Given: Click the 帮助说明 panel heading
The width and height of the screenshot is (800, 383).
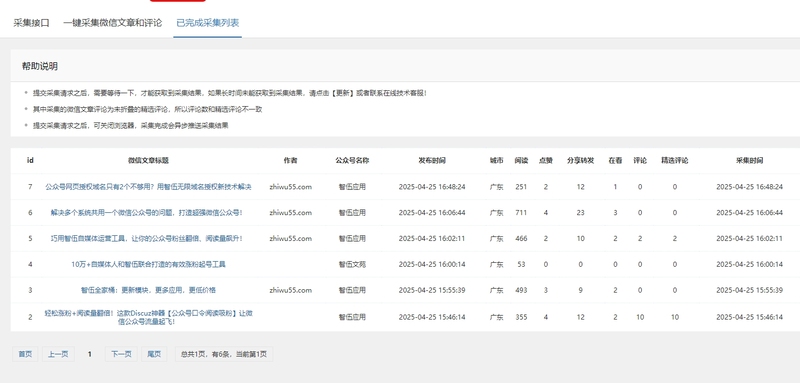Looking at the screenshot, I should click(40, 66).
